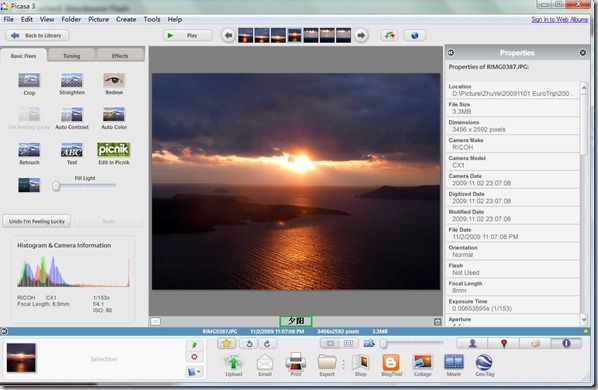Click the Upload green arrow icon
598x390 pixels.
pos(234,363)
